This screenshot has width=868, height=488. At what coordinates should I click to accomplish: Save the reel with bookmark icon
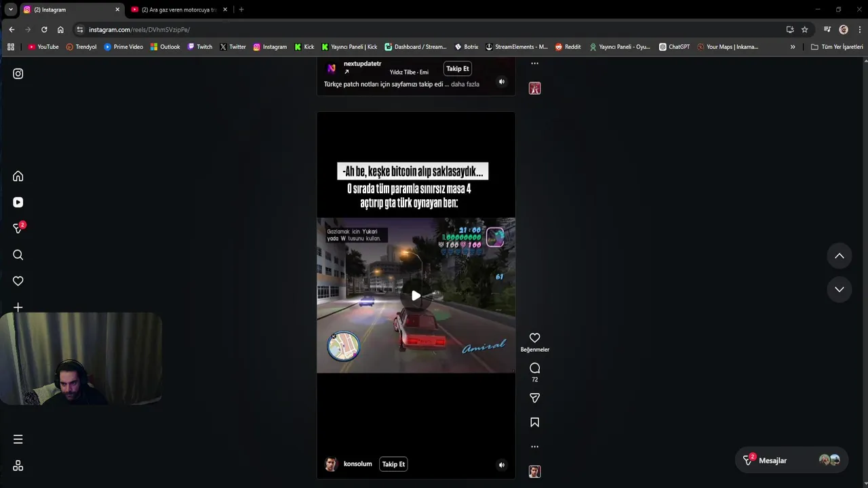tap(534, 422)
